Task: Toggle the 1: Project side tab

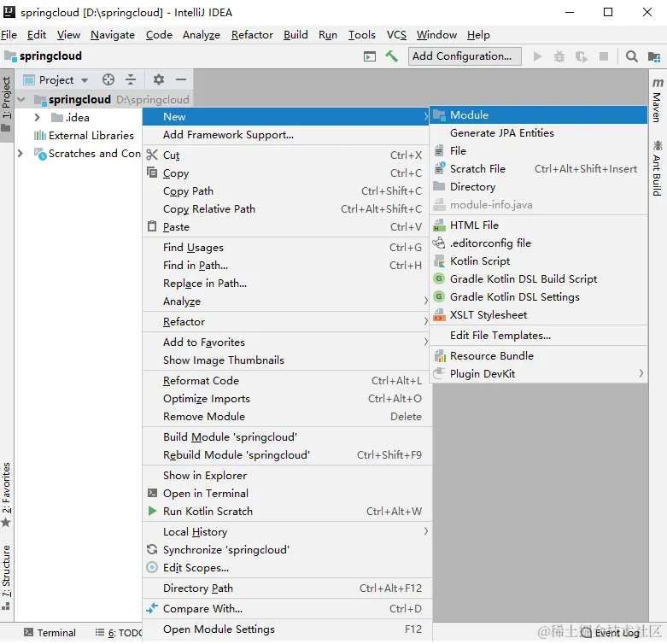Action: [x=6, y=104]
